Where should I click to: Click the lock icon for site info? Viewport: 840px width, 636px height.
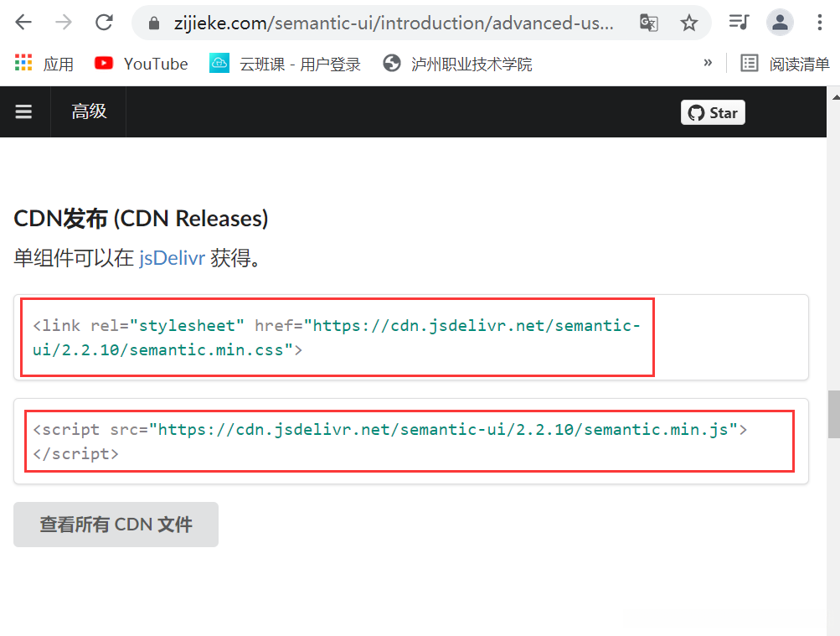pyautogui.click(x=154, y=23)
